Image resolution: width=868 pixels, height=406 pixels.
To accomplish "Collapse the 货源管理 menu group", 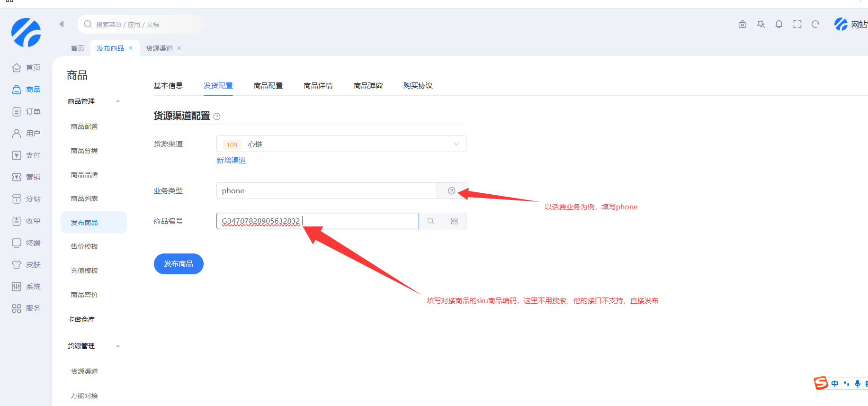I will (x=118, y=346).
